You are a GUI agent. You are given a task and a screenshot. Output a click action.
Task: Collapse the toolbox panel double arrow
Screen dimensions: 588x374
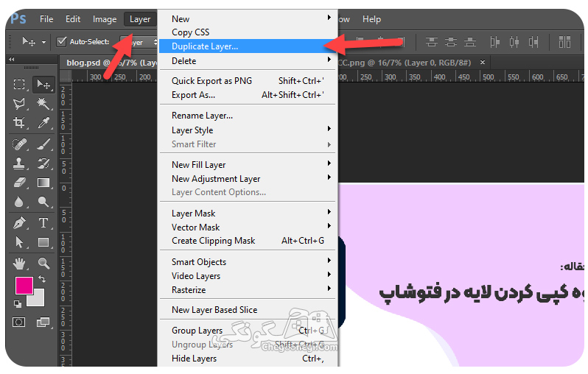click(x=11, y=59)
